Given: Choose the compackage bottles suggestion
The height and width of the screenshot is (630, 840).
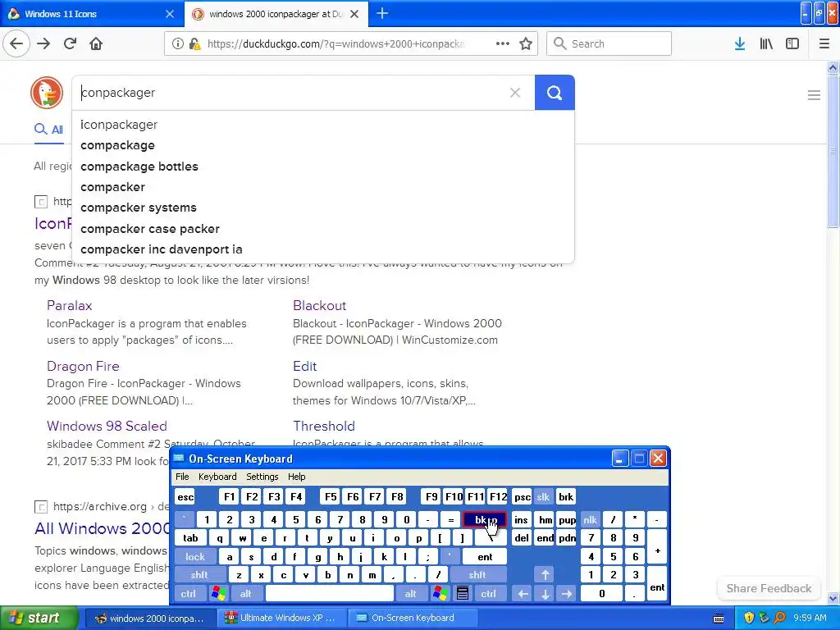Looking at the screenshot, I should [323, 166].
